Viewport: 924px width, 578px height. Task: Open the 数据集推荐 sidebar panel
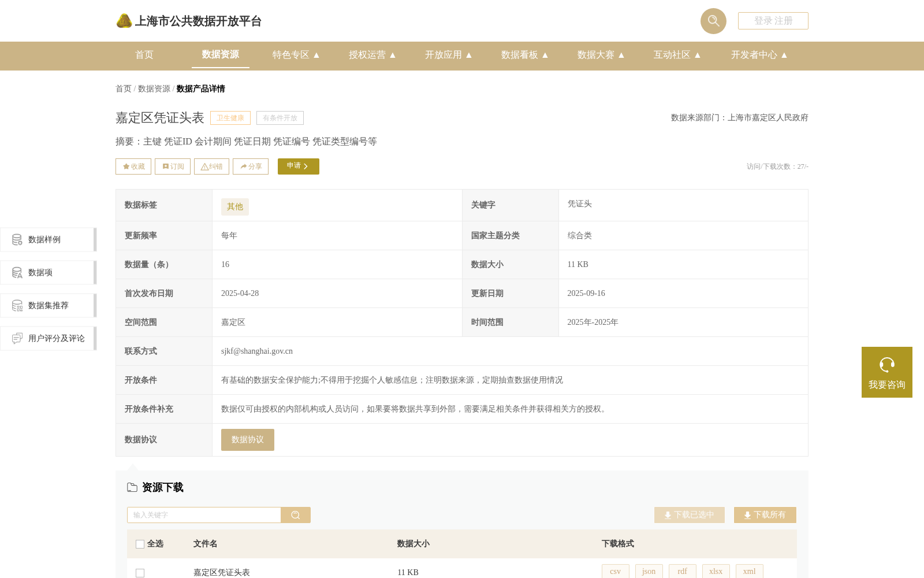[49, 305]
